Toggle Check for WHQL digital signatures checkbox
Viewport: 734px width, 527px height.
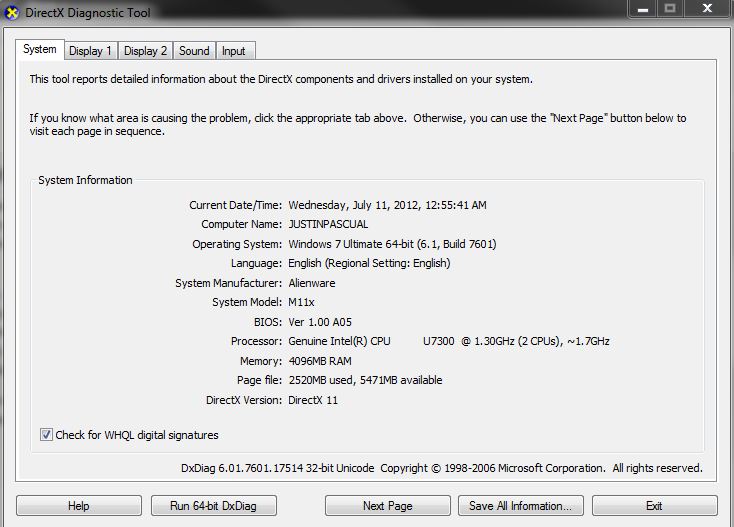click(x=46, y=435)
